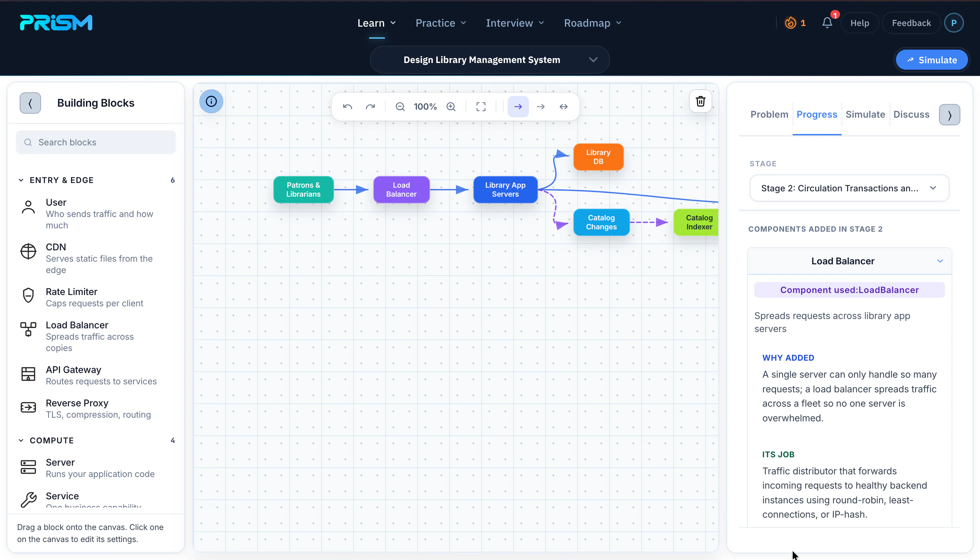Screen dimensions: 980x560
Task: Collapse the right side panel with chevron
Action: 949,115
